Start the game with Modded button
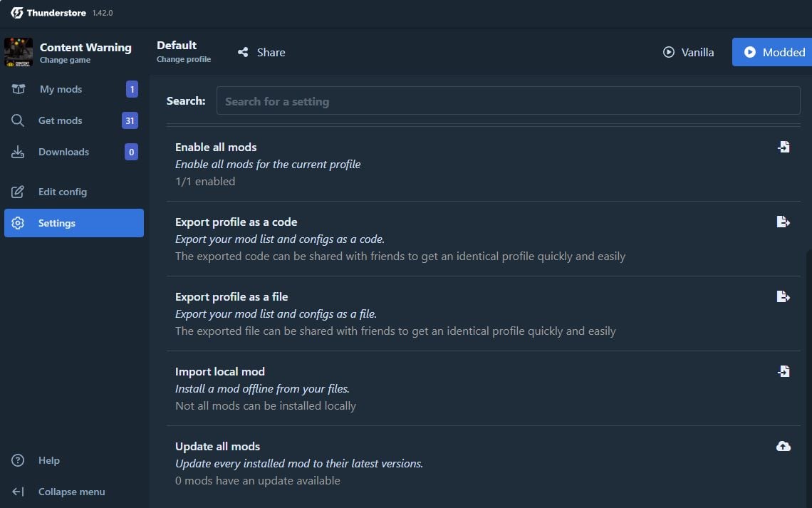 point(774,52)
